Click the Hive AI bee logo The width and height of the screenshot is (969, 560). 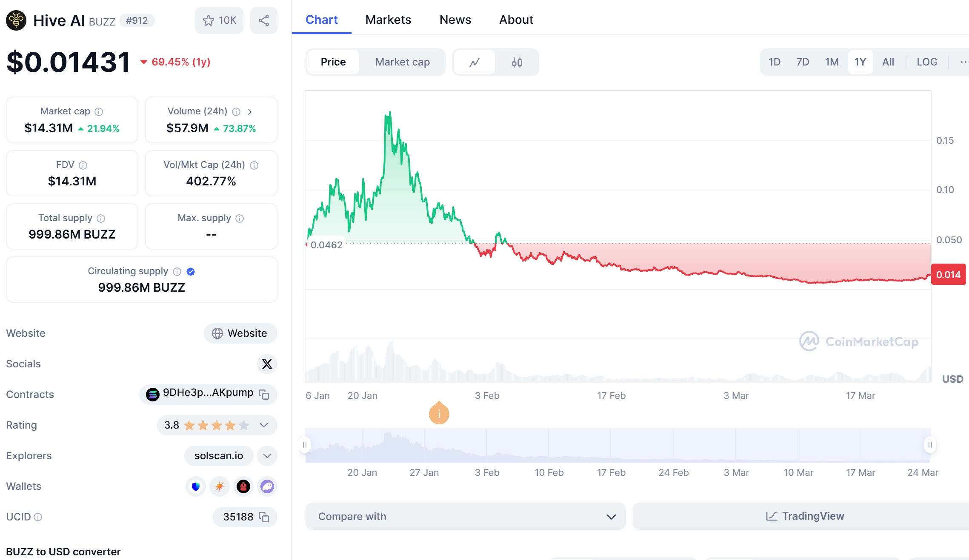click(x=16, y=20)
